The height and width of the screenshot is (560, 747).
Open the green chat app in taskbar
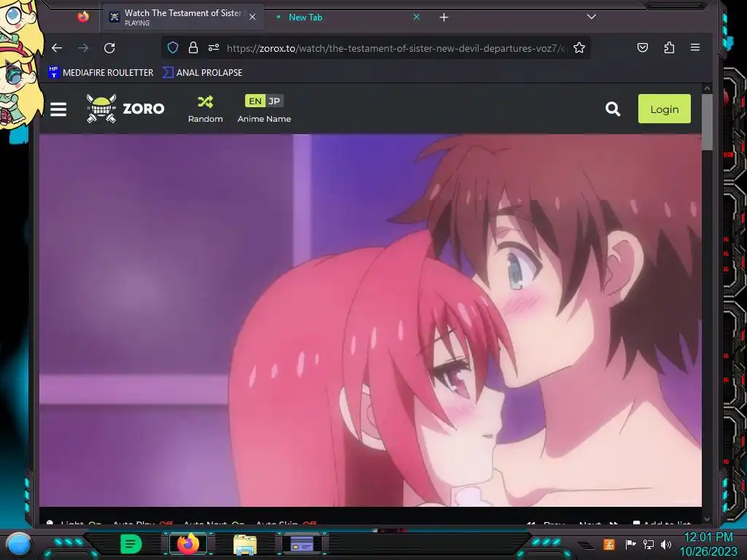pos(131,544)
